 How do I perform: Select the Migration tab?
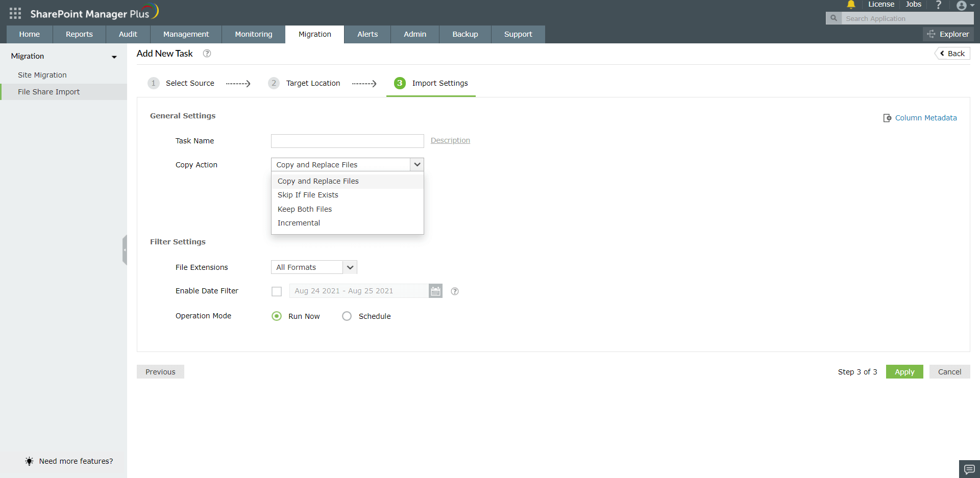315,34
